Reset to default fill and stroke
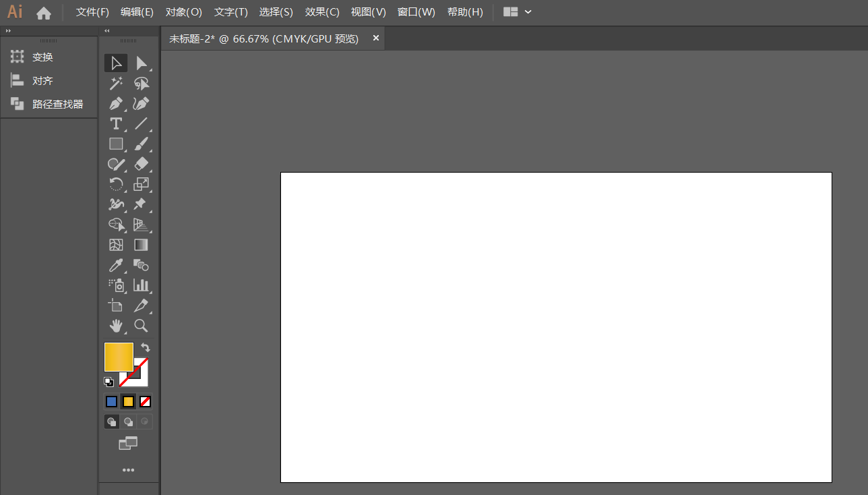This screenshot has width=868, height=495. 108,382
